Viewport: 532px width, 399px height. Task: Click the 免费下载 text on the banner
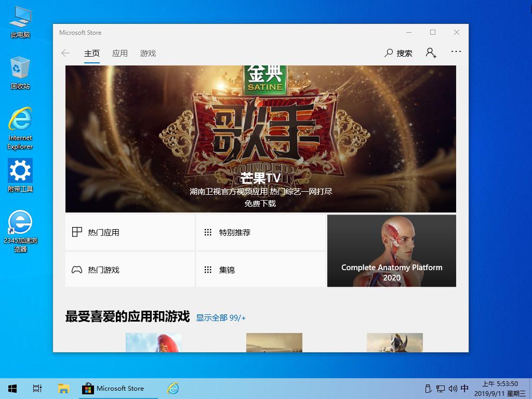pos(260,204)
